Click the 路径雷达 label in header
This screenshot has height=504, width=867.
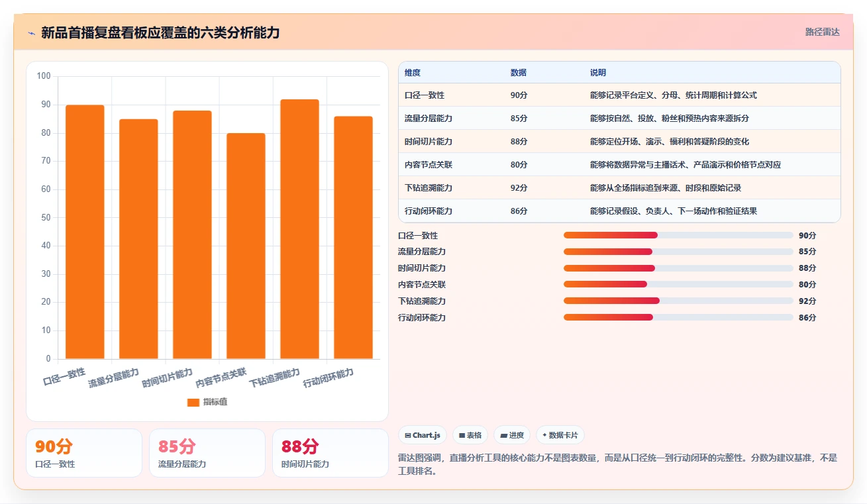coord(822,32)
